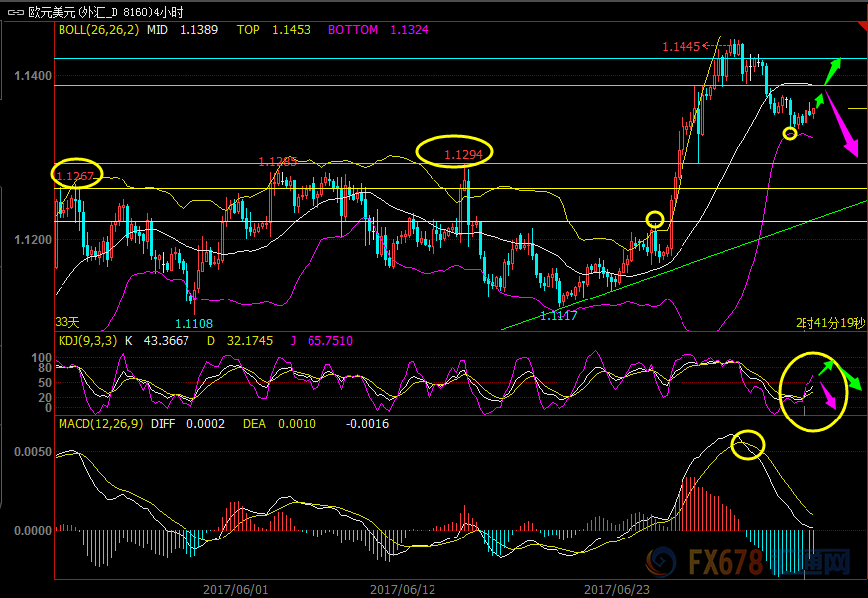Click the MID value 1.1389
Image resolution: width=868 pixels, height=598 pixels.
click(x=198, y=30)
